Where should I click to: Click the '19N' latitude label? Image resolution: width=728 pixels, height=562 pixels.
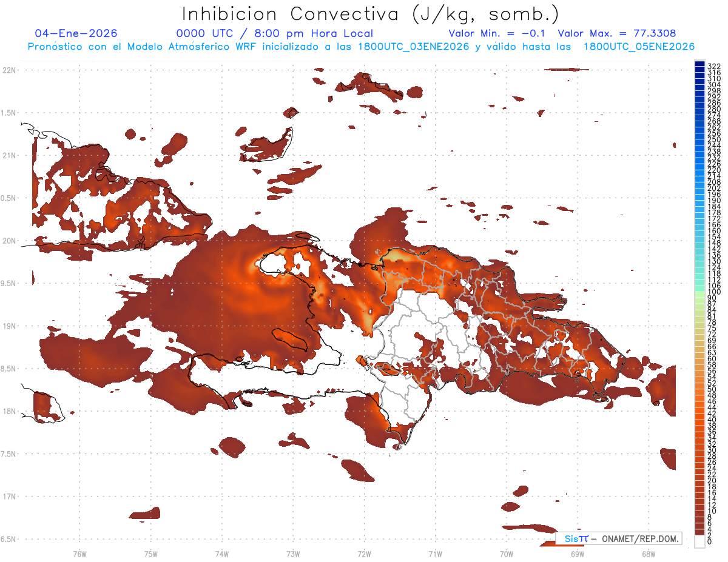tap(8, 326)
